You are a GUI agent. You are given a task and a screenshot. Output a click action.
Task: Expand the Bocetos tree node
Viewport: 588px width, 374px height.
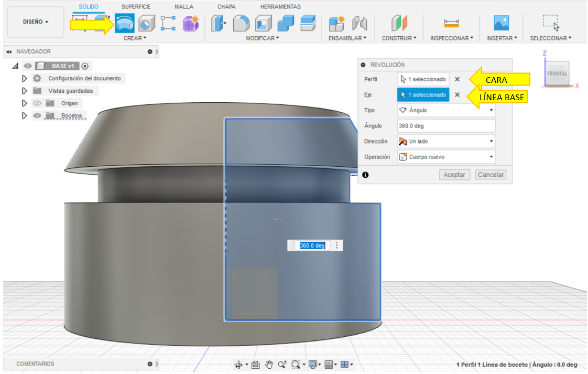pos(25,115)
